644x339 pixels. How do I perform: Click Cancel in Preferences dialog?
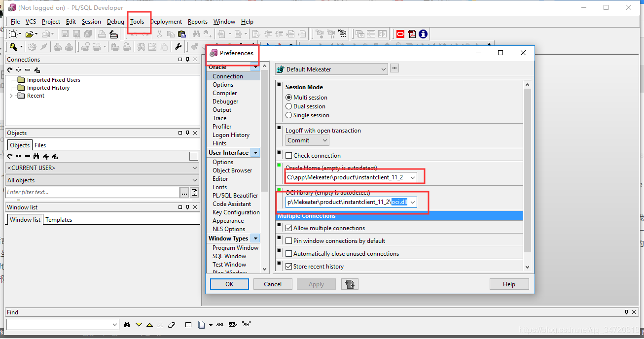[x=273, y=284]
